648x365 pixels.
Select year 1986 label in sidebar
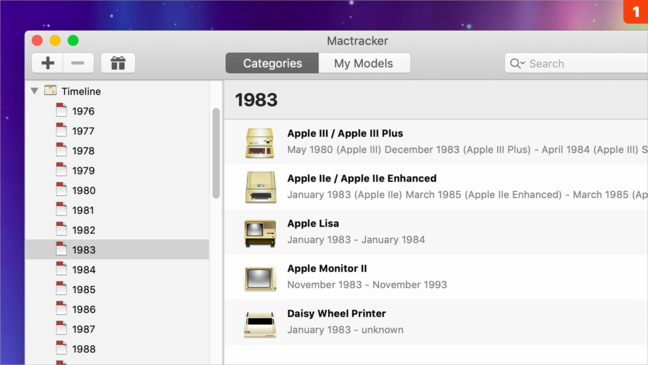click(x=84, y=310)
